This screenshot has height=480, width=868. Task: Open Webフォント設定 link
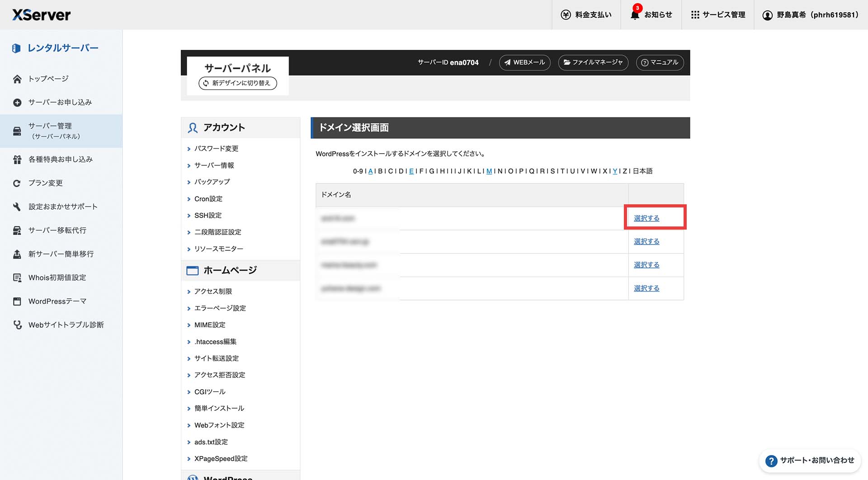[219, 425]
